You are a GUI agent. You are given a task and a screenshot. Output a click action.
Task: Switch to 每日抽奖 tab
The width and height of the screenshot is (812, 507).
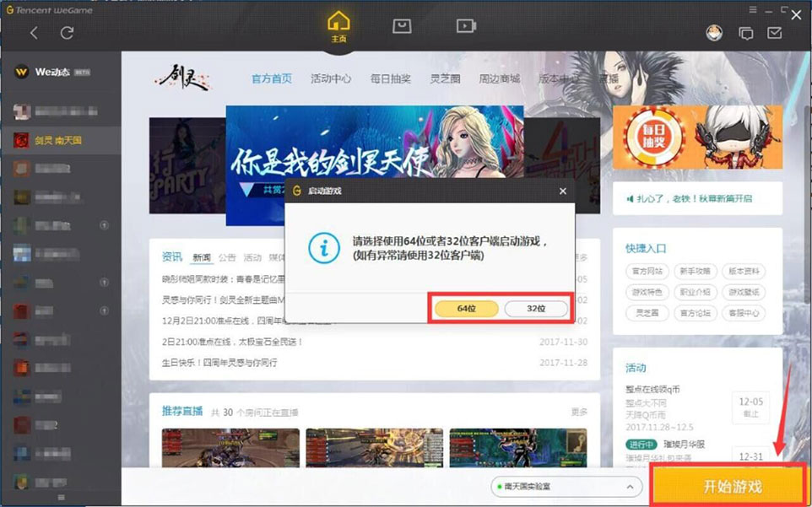(391, 78)
